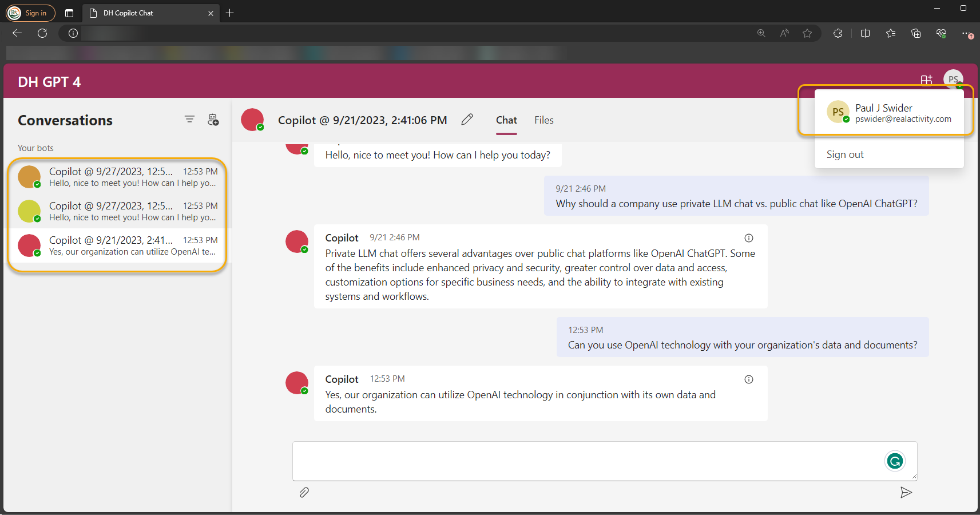
Task: Open browser Extensions puzzle icon
Action: pos(838,33)
